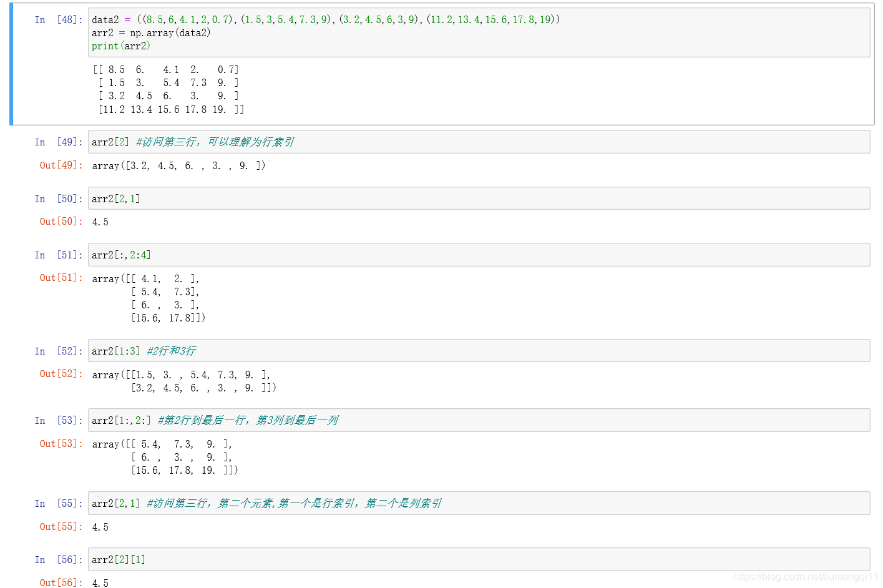Click the In [51] prompt label
The image size is (883, 588).
59,255
